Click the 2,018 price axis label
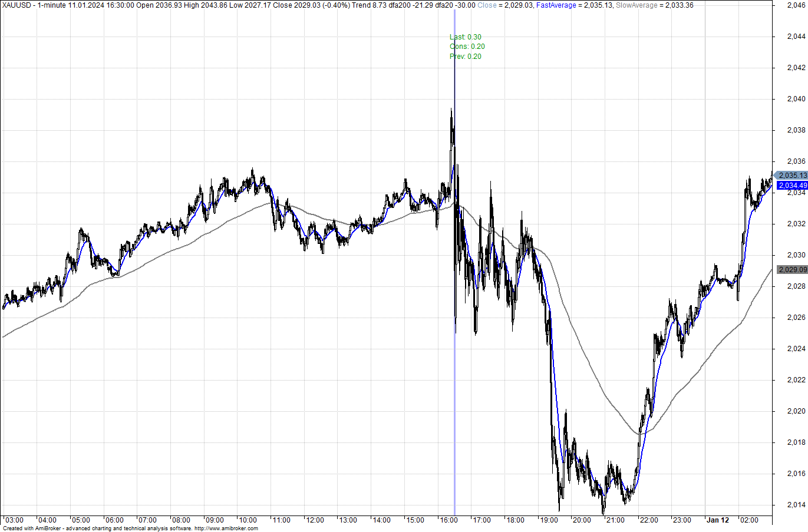808x532 pixels. (x=796, y=442)
